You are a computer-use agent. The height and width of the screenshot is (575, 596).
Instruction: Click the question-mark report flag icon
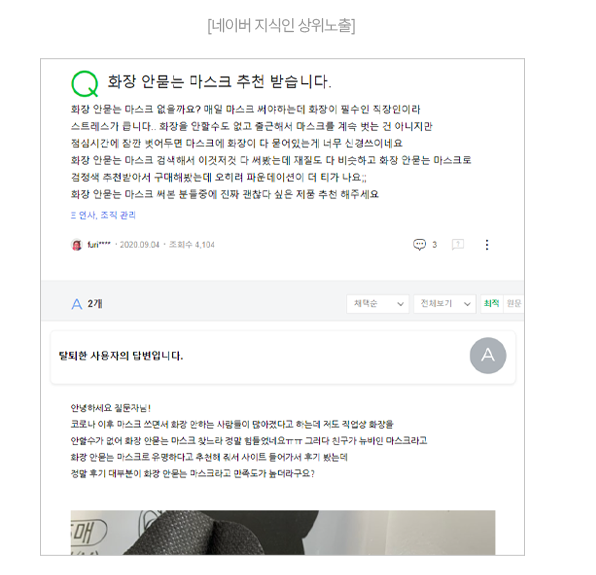[x=458, y=244]
